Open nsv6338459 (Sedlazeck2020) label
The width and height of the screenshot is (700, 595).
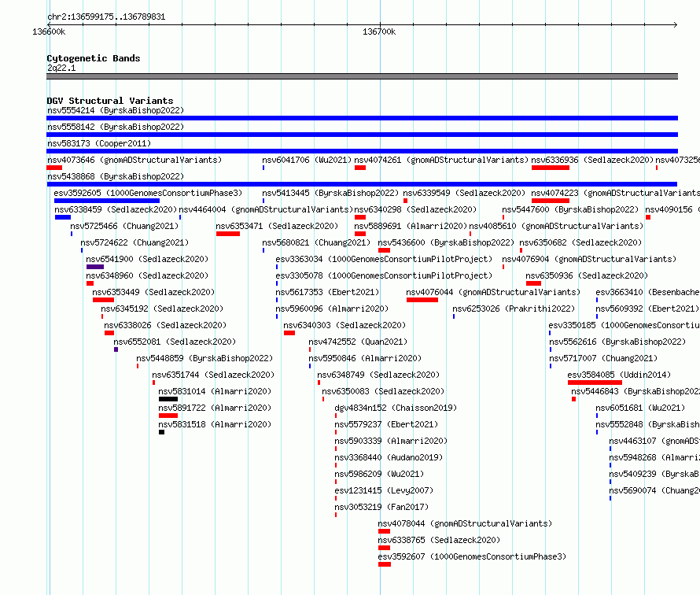116,209
